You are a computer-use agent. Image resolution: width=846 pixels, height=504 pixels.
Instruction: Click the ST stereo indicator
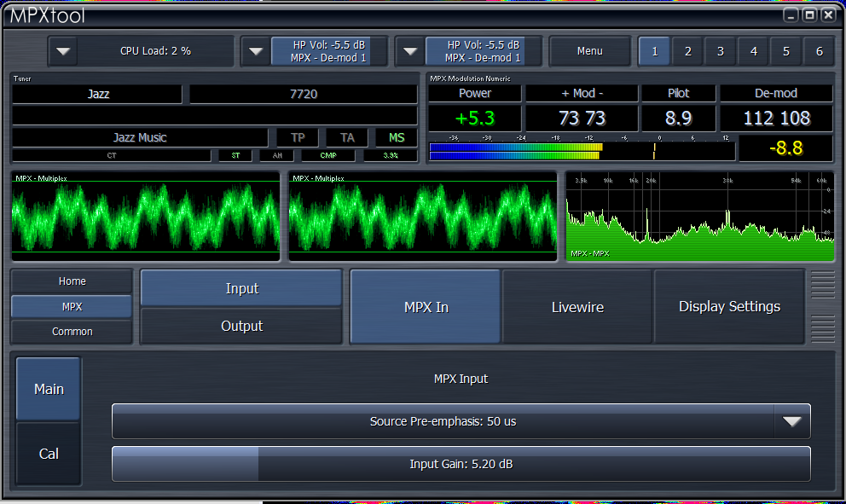[x=235, y=155]
